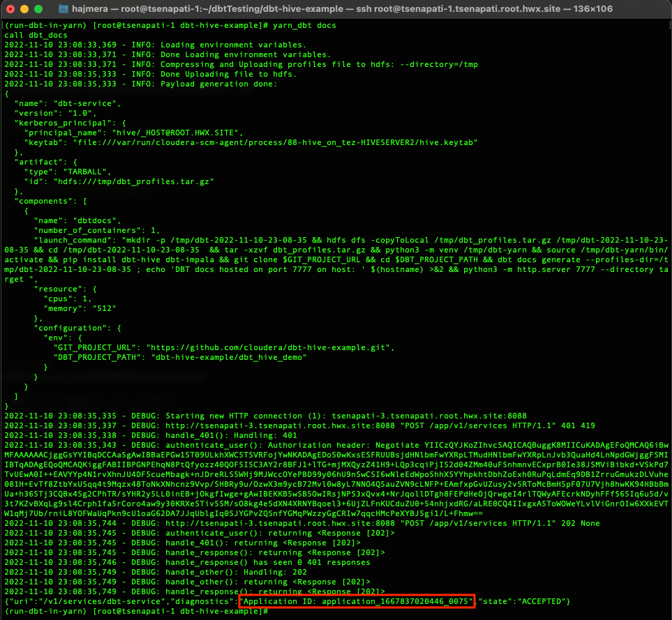Click the "memory": "512" value
Image resolution: width=672 pixels, height=620 pixels.
tap(80, 309)
